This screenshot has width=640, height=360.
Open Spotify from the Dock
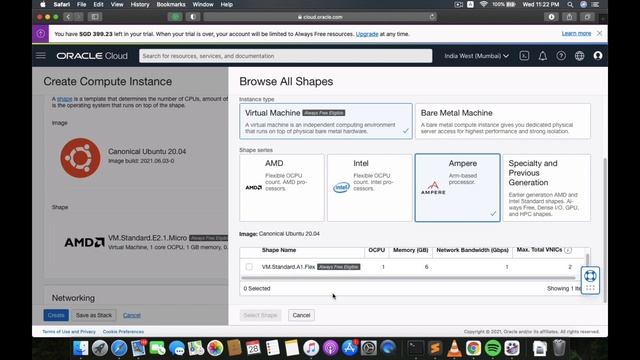click(493, 348)
